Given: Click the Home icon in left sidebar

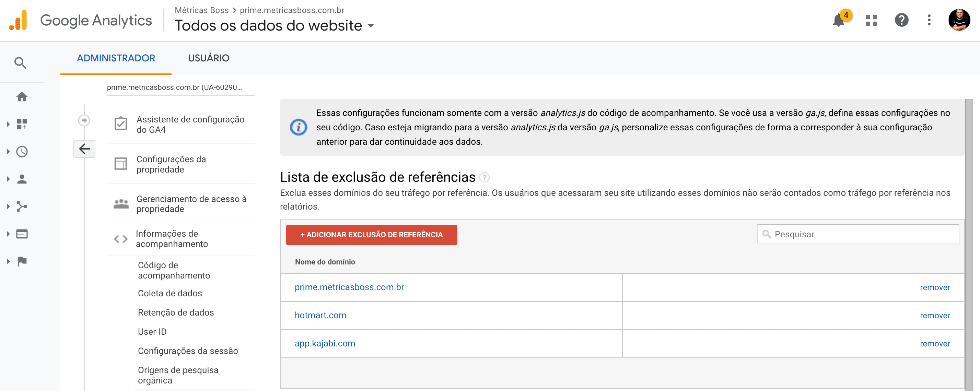Looking at the screenshot, I should pos(22,97).
